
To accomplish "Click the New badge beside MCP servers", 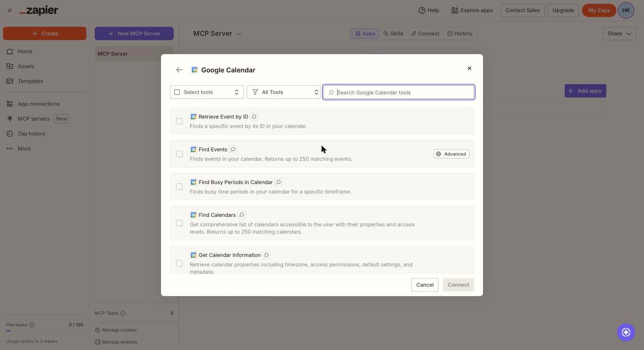I will pyautogui.click(x=61, y=119).
